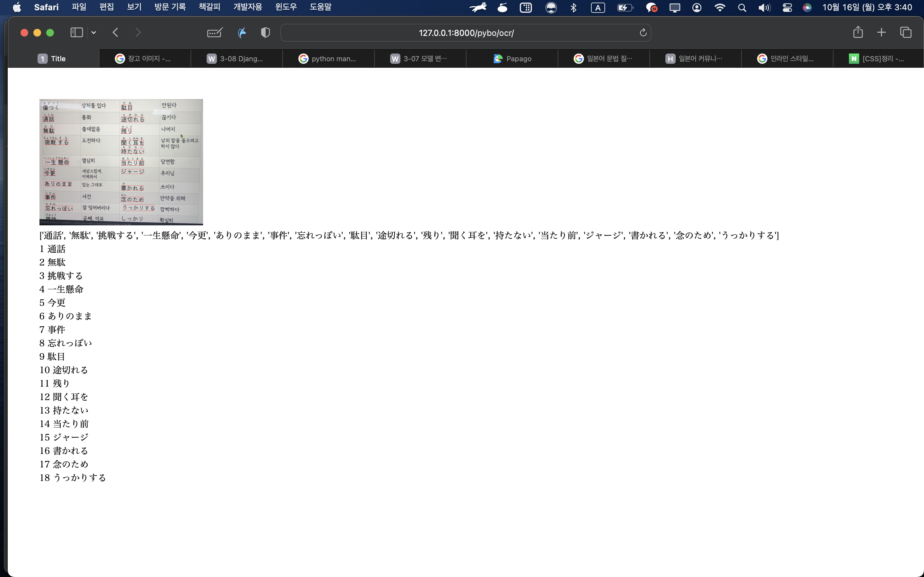
Task: Click the OCR result table image
Action: click(121, 162)
